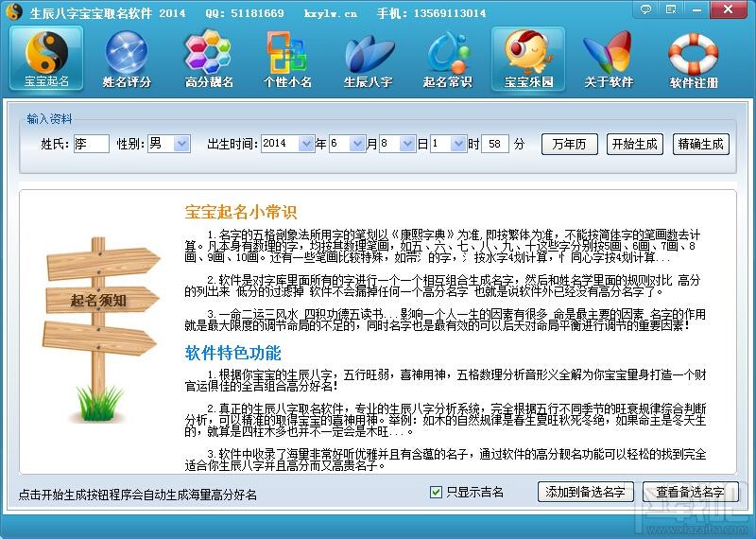Screen dimensions: 756x539
Task: Minimize the naming software window
Action: pyautogui.click(x=696, y=9)
